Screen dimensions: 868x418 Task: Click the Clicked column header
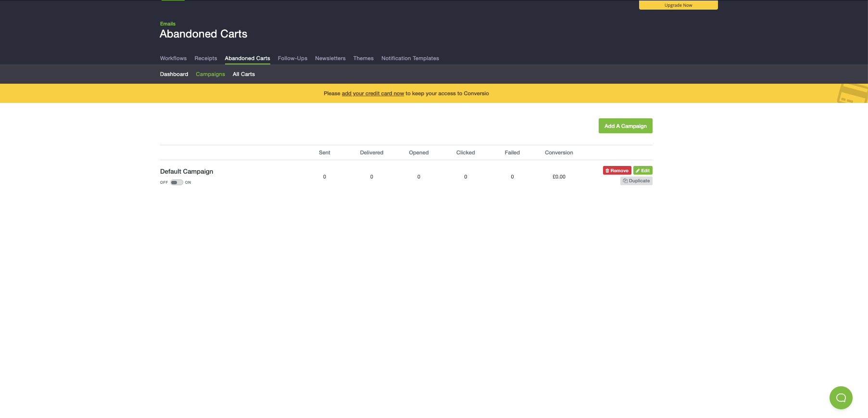[x=465, y=152]
